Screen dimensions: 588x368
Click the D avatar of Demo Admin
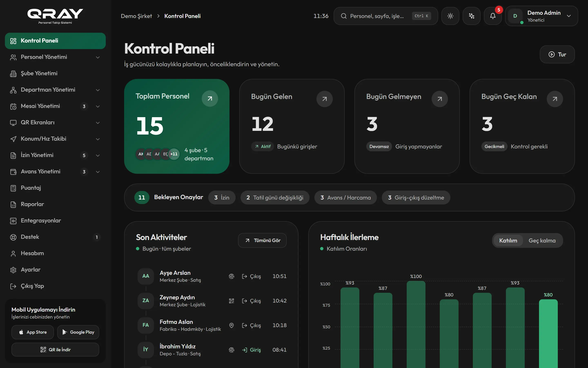[515, 16]
